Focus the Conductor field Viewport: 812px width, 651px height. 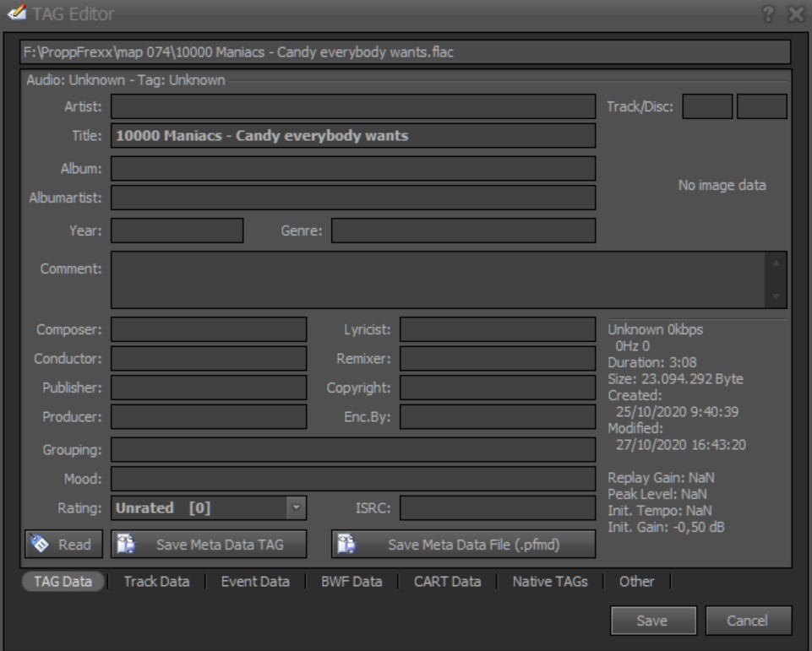(x=209, y=359)
